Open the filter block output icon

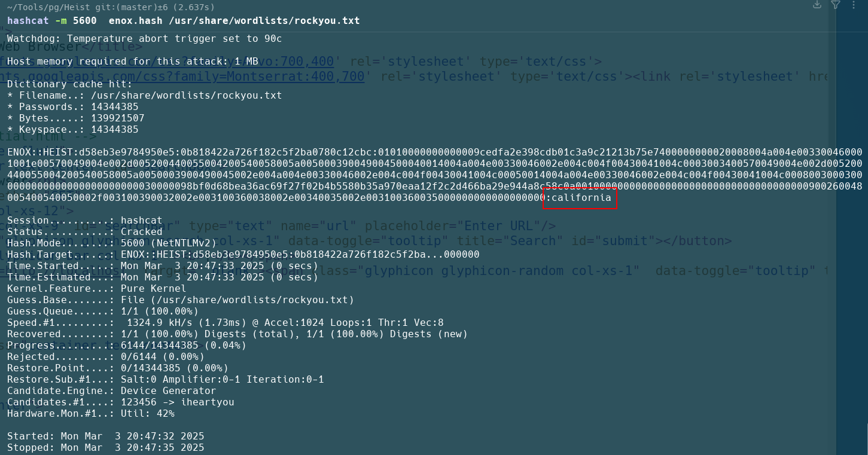tap(836, 5)
